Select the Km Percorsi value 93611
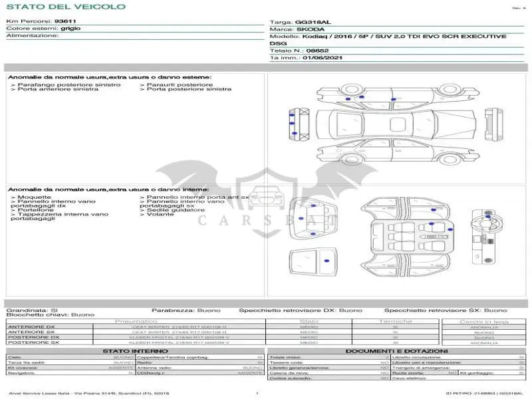This screenshot has width=532, height=399. (x=65, y=21)
